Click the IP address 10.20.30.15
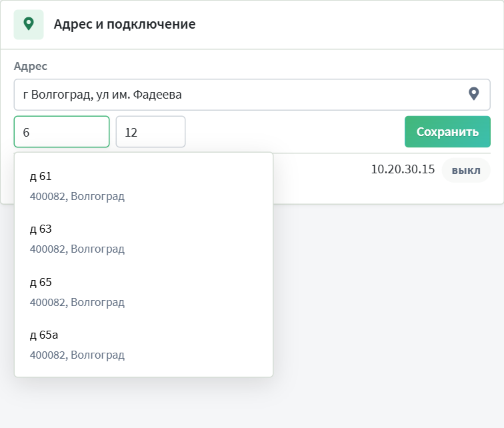This screenshot has height=428, width=504. tap(403, 169)
